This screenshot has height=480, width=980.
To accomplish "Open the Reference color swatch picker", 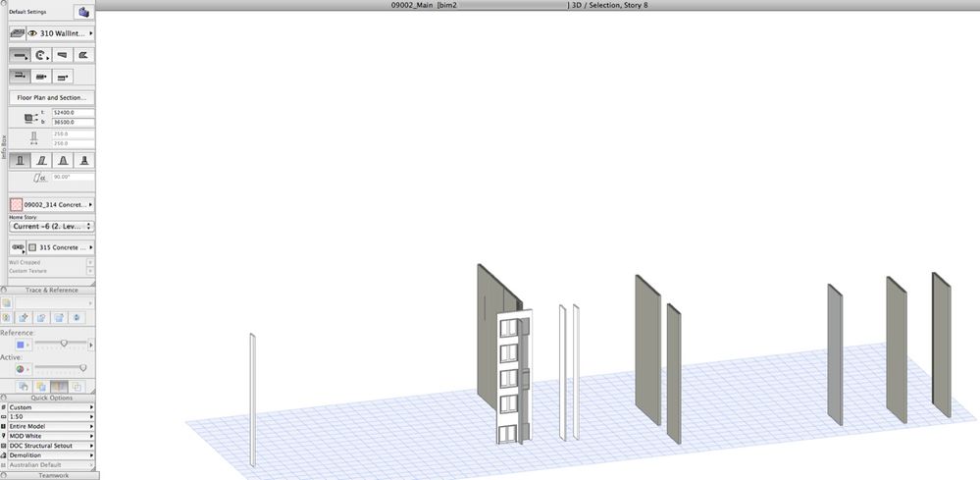I will (x=23, y=345).
